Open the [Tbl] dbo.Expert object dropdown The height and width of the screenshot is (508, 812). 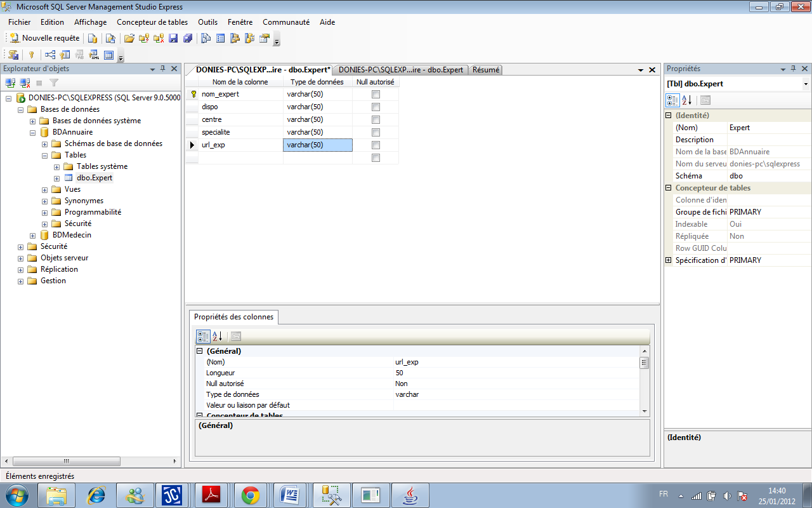tap(806, 84)
